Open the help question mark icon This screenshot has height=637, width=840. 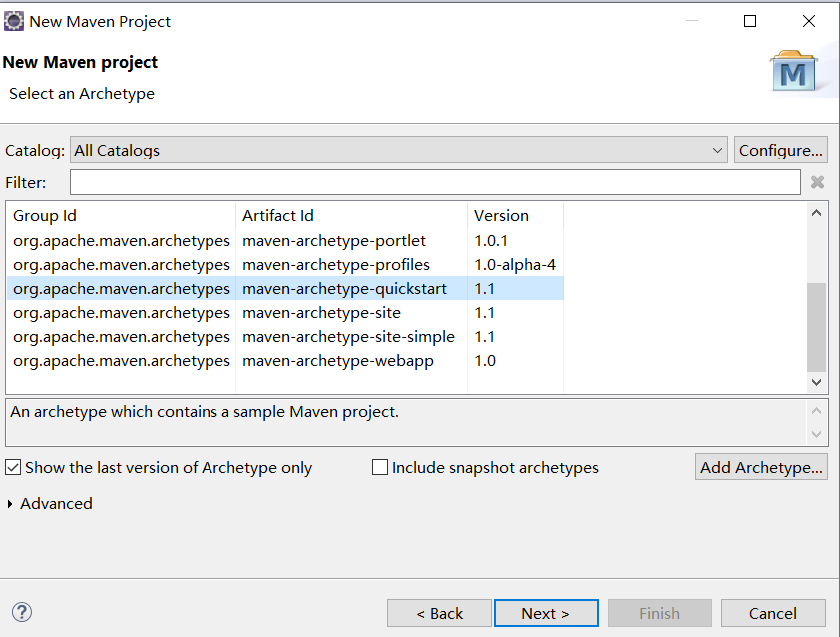[22, 612]
